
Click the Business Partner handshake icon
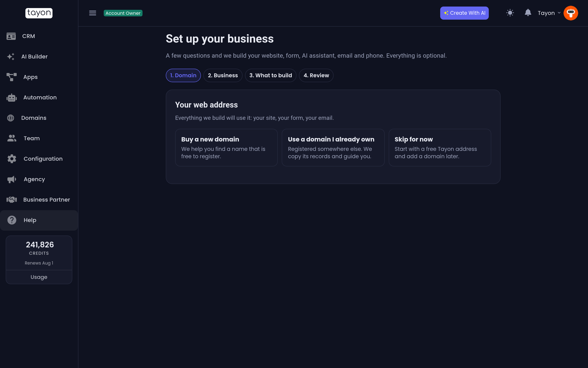click(x=12, y=200)
